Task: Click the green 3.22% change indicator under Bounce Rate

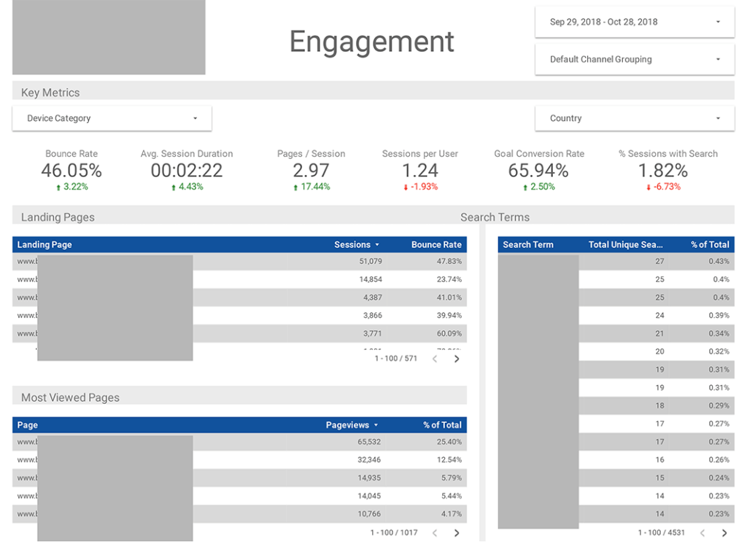Action: [x=71, y=187]
